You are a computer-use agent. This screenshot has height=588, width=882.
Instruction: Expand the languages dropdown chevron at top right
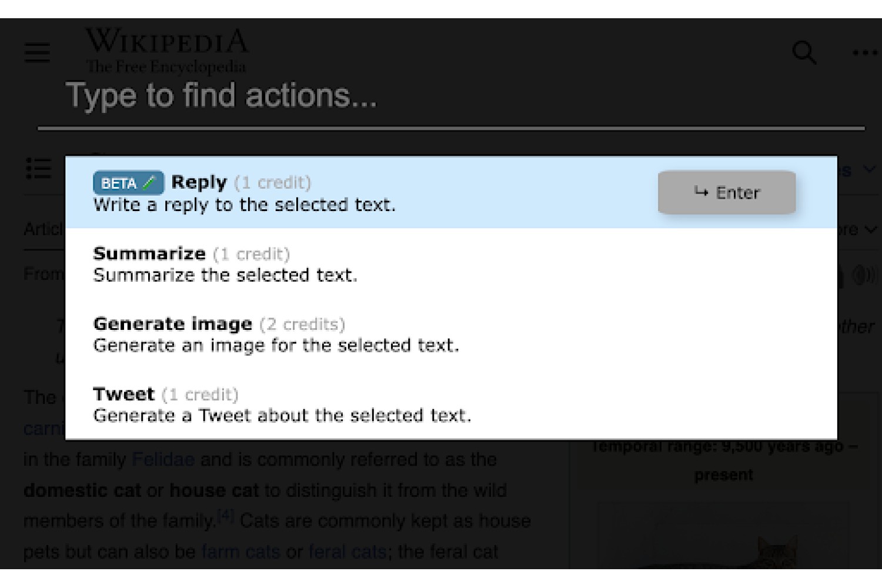[x=870, y=170]
